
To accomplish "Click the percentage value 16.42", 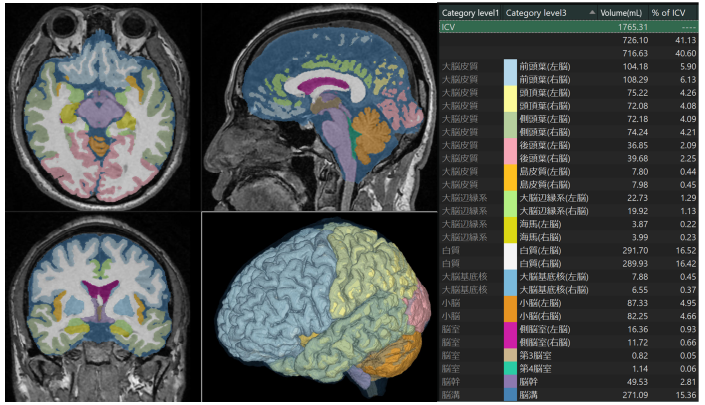I will tap(686, 264).
